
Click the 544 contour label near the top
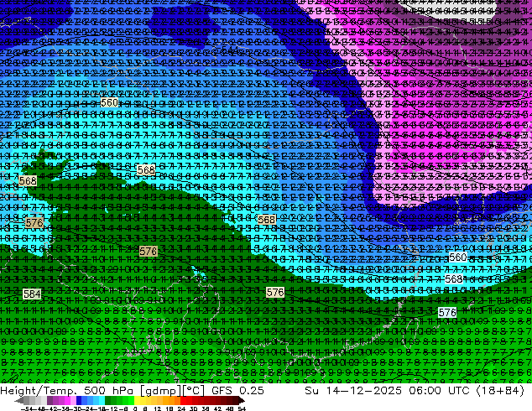[x=231, y=50]
